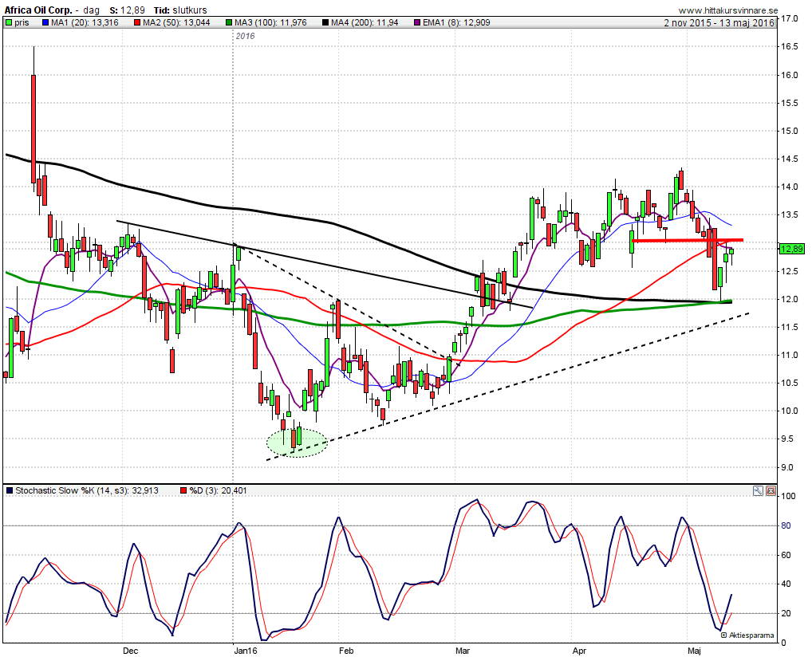
Task: Click the green dashed ellipse at January low
Action: point(298,443)
